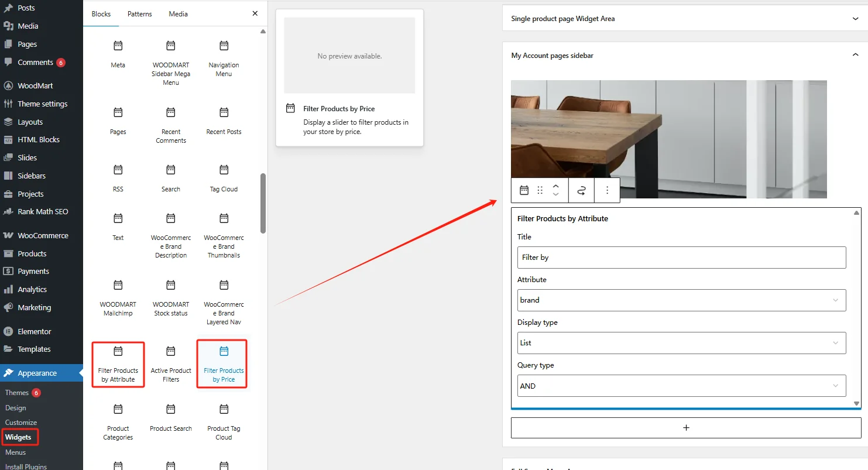Select the WOODMART Stock status block

click(170, 297)
